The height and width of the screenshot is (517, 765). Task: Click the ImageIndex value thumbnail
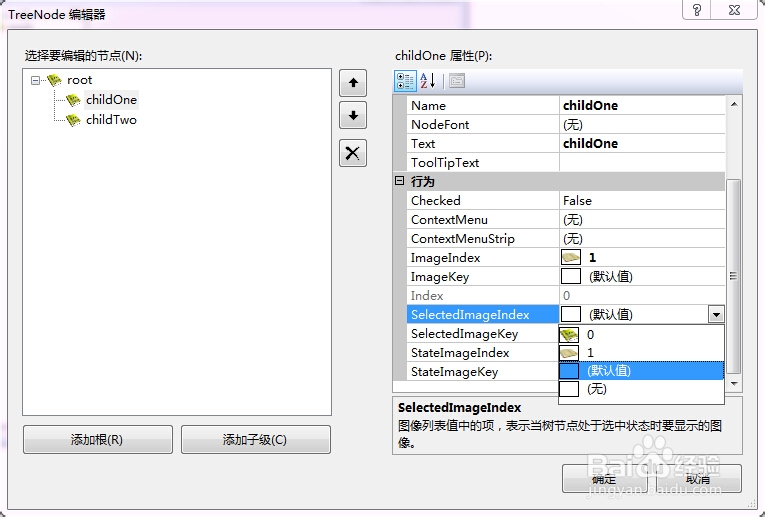point(571,258)
